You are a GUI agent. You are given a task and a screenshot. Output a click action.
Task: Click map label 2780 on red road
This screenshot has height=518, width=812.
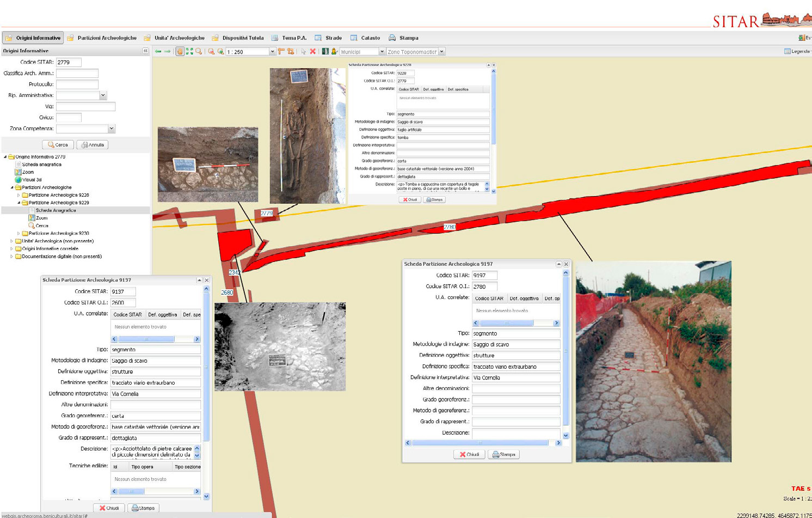point(449,227)
